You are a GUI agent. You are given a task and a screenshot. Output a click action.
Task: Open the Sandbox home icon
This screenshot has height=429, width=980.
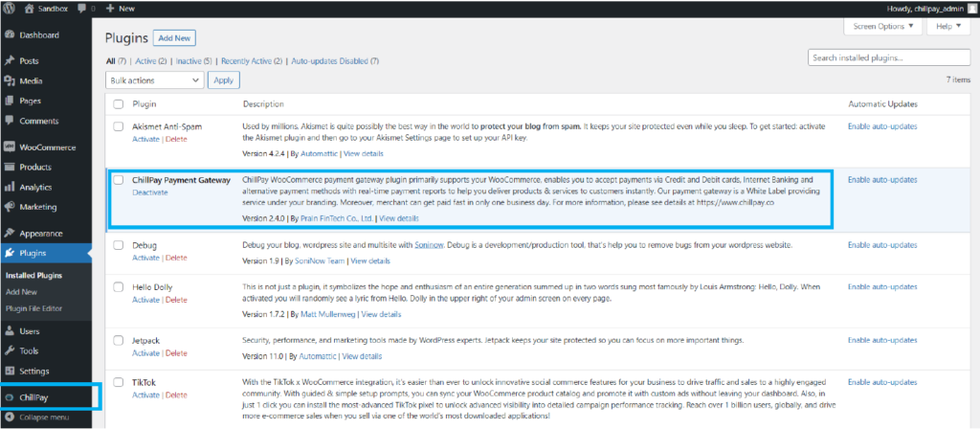31,9
